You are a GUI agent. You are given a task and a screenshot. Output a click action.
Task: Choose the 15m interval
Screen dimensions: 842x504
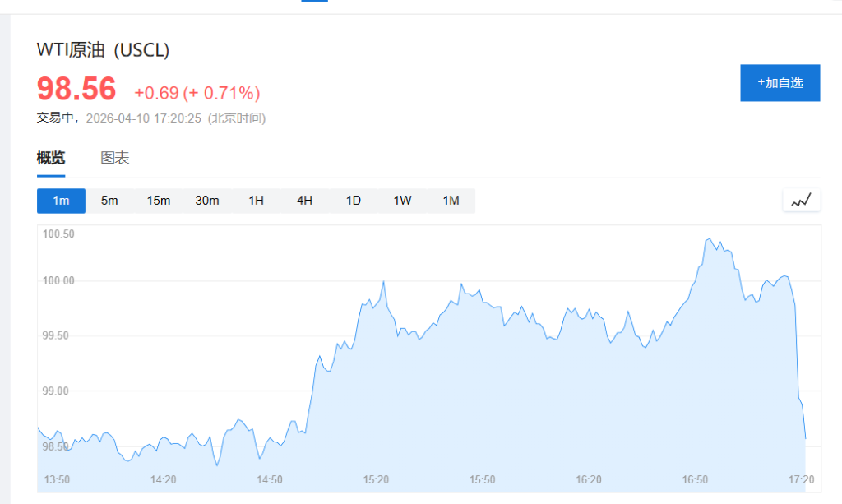tap(159, 201)
